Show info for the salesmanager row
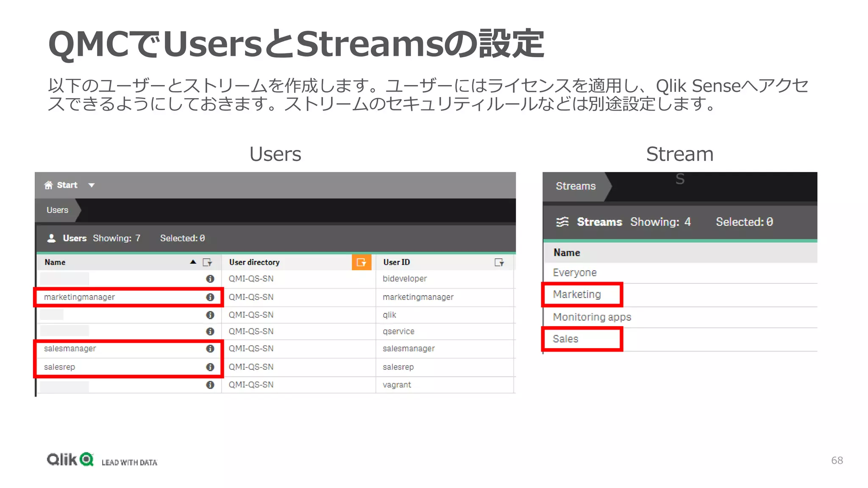 [x=210, y=348]
